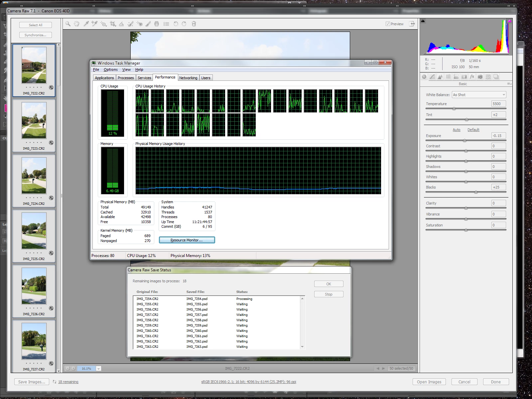
Task: Click Cancel in Camera Raw
Action: (465, 382)
